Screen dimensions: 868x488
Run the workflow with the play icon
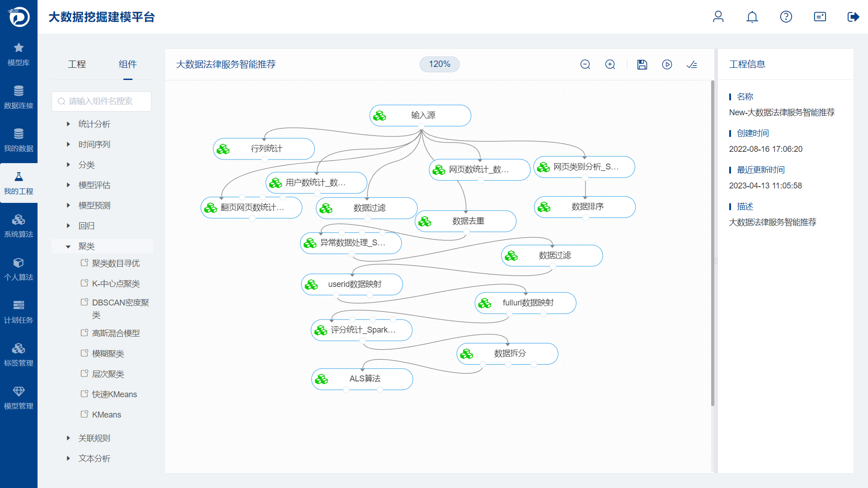(667, 65)
